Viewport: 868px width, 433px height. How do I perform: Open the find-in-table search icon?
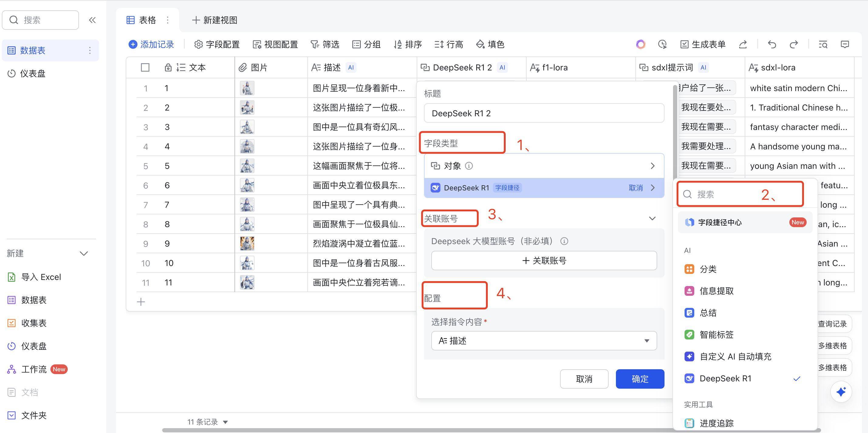tap(823, 44)
